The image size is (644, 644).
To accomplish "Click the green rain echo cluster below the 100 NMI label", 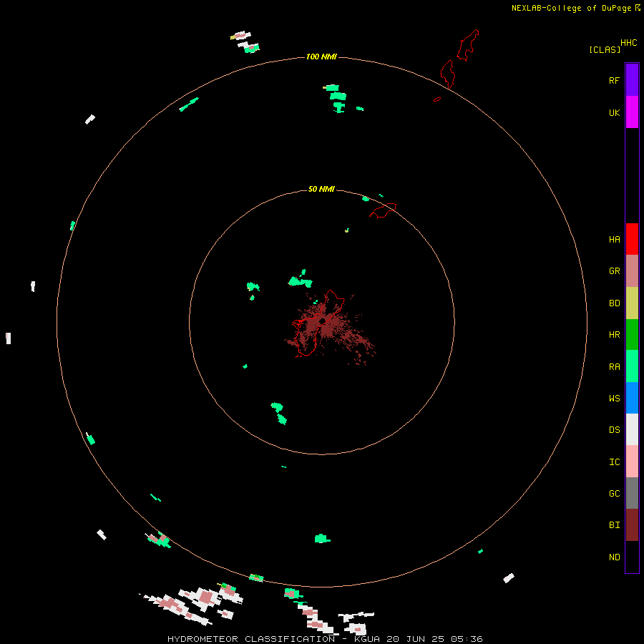I will [338, 99].
